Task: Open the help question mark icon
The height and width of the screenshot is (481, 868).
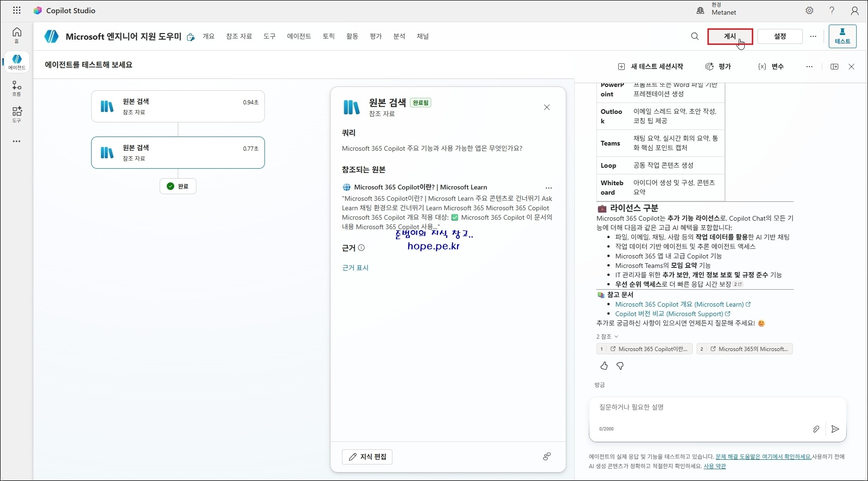Action: [832, 10]
